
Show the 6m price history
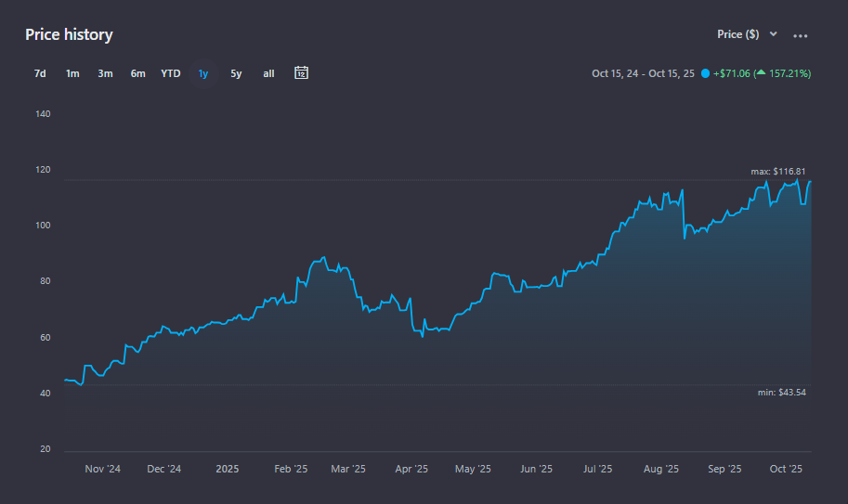(137, 73)
